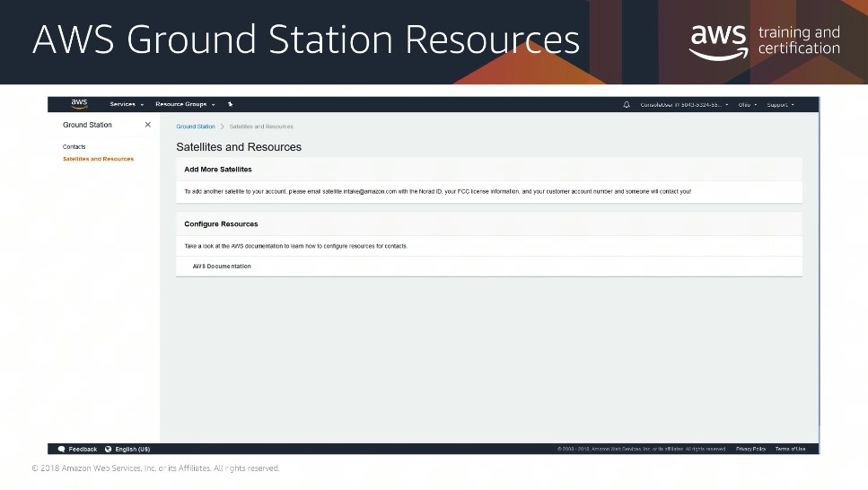Close the Ground Station side panel
868x490 pixels.
click(x=148, y=125)
